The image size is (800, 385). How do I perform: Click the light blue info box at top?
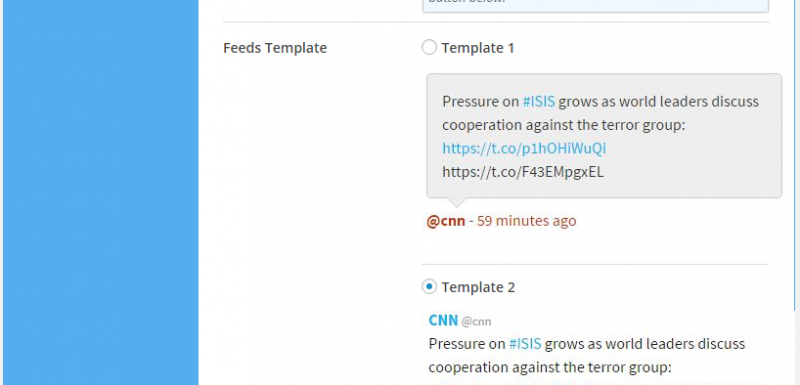[595, 6]
